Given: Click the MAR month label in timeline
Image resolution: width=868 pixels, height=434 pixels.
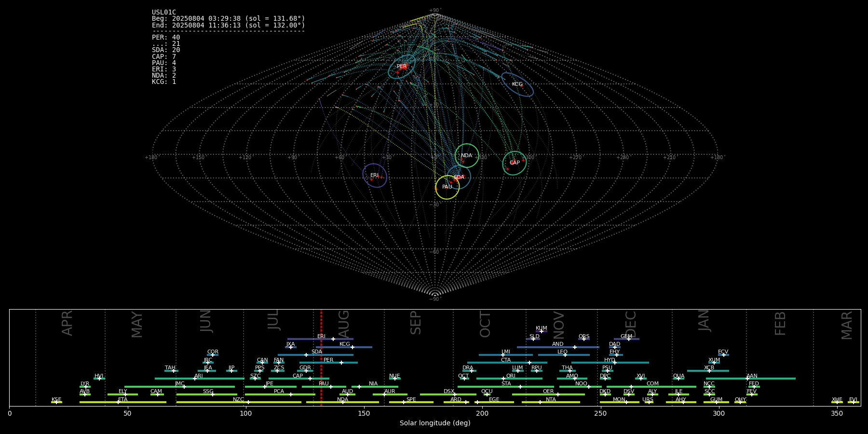Looking at the screenshot, I should 847,325.
